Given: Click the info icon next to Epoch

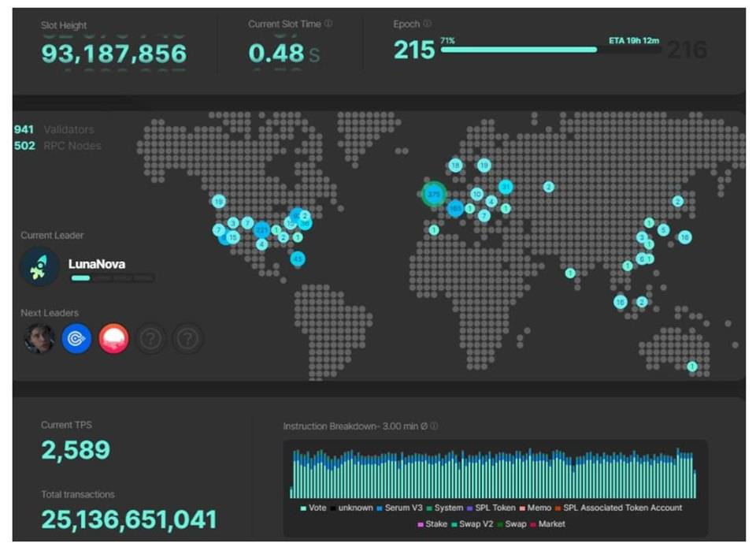Looking at the screenshot, I should point(427,24).
